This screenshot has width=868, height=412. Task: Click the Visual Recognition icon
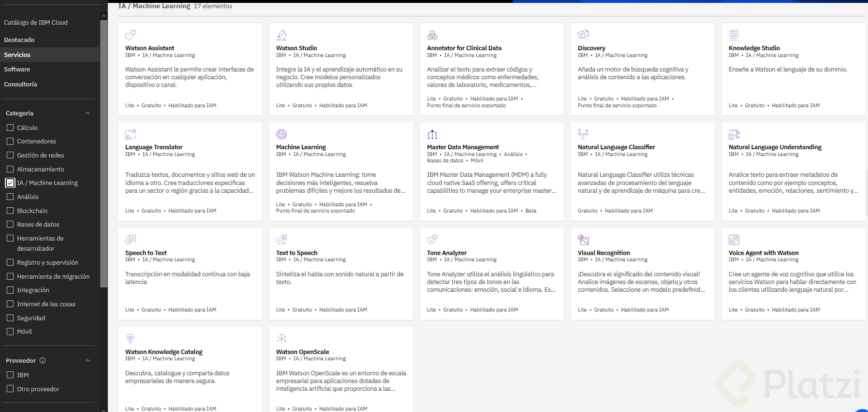coord(583,240)
